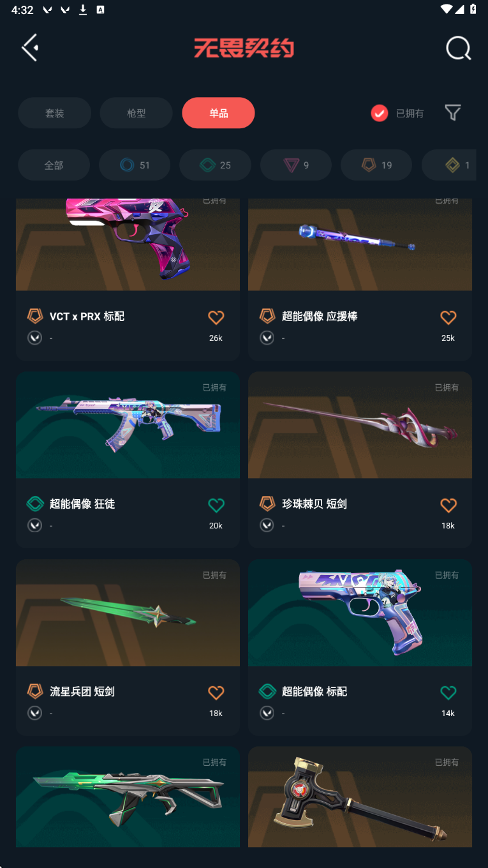This screenshot has width=488, height=868.
Task: Tap the heart for 流星兵团 短剑
Action: (x=216, y=692)
